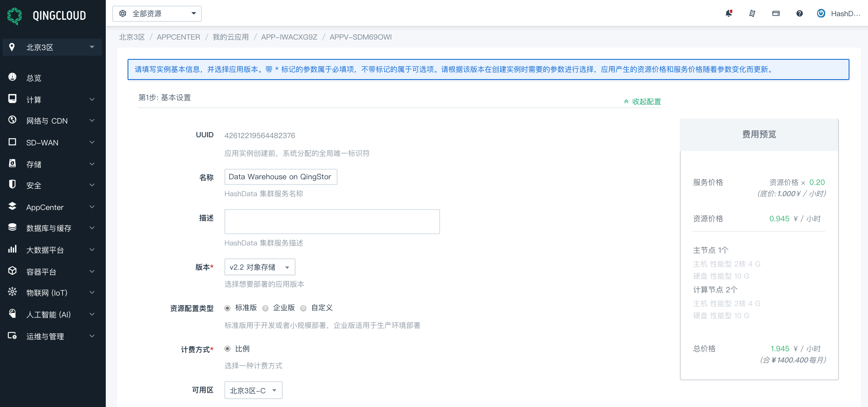Click the 大数据平台 bar chart icon
Screen dimensions: 868x407
tap(13, 249)
